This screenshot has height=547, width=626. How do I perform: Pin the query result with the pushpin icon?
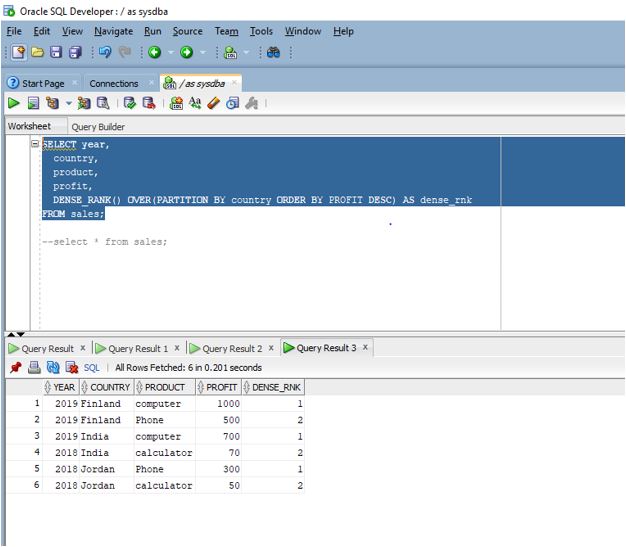coord(15,368)
